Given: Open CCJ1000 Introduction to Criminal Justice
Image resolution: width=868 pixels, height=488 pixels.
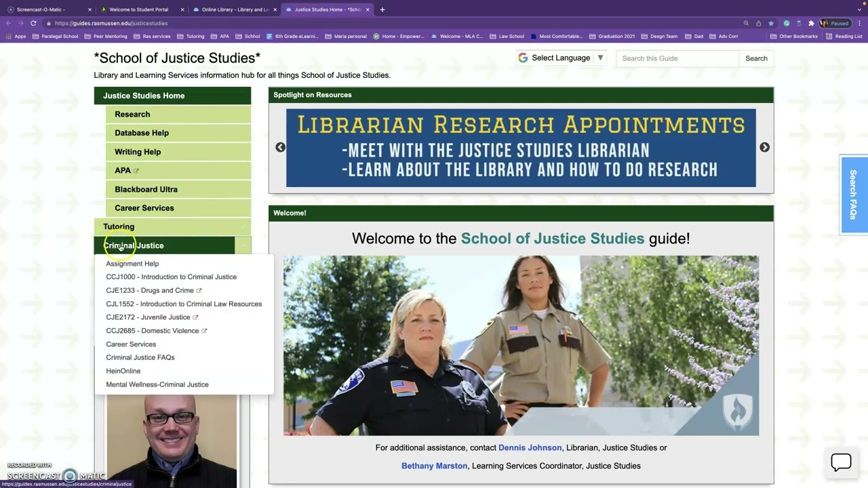Looking at the screenshot, I should pyautogui.click(x=171, y=277).
